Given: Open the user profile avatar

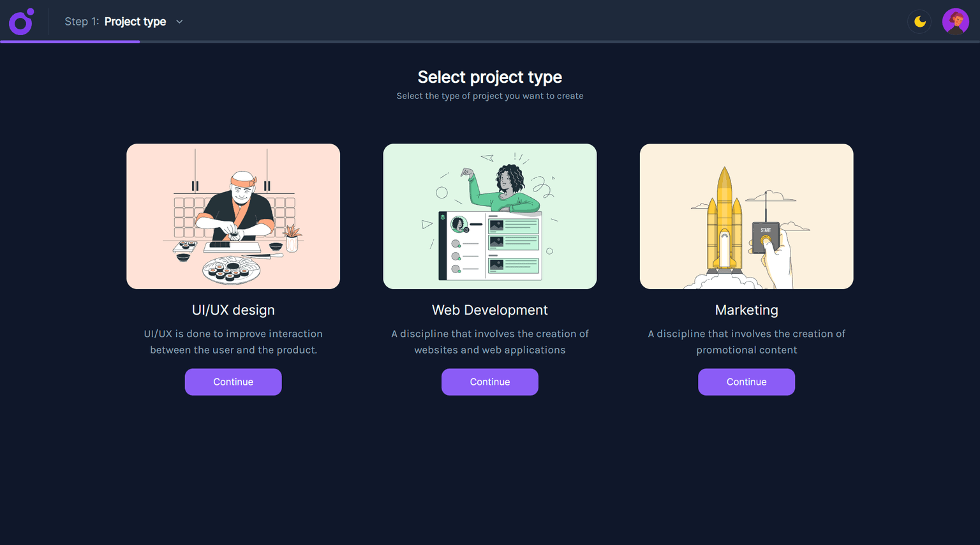Looking at the screenshot, I should click(x=955, y=22).
